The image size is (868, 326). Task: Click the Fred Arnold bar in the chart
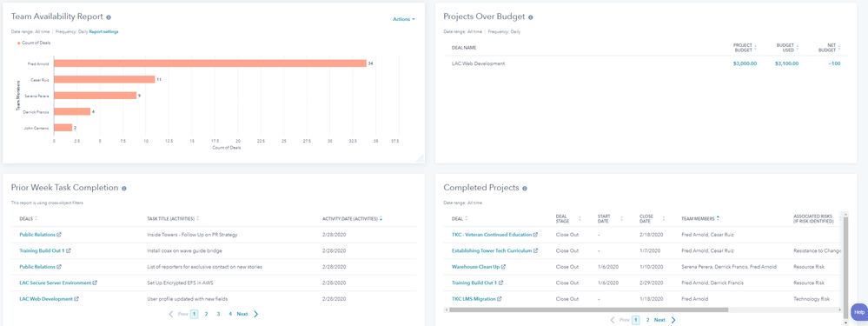(x=210, y=63)
